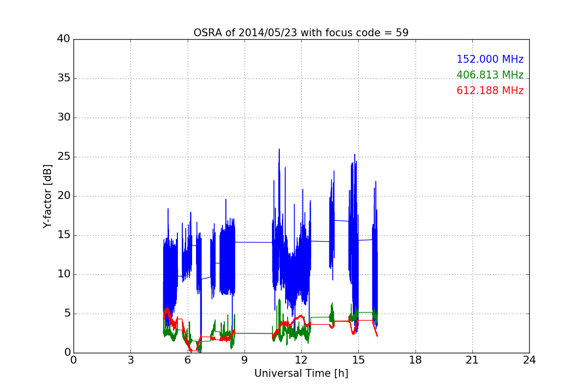Select the red 612.188 MHz legend label
Screen dimensions: 588x392
click(490, 91)
